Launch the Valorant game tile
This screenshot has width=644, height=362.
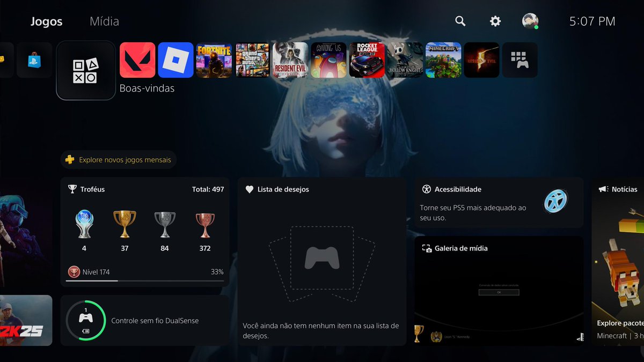137,60
